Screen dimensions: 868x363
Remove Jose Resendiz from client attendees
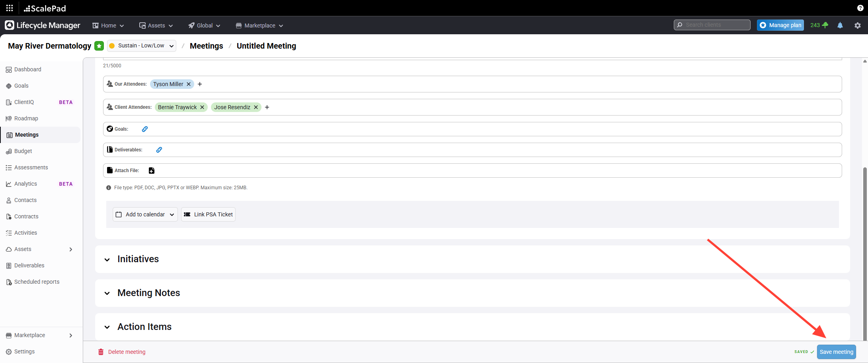(256, 107)
